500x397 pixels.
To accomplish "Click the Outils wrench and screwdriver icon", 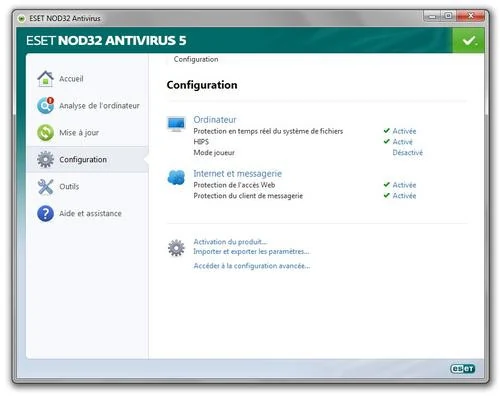I will 45,186.
